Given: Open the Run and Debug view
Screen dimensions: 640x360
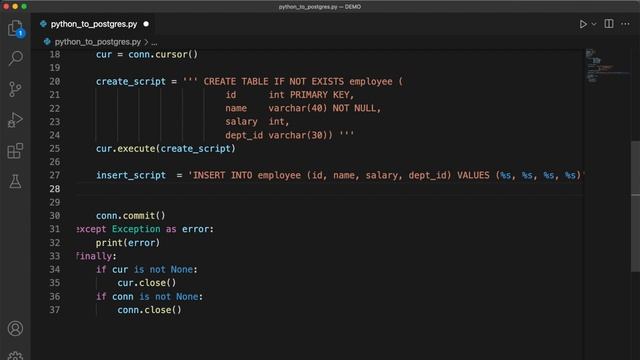Looking at the screenshot, I should tap(16, 120).
